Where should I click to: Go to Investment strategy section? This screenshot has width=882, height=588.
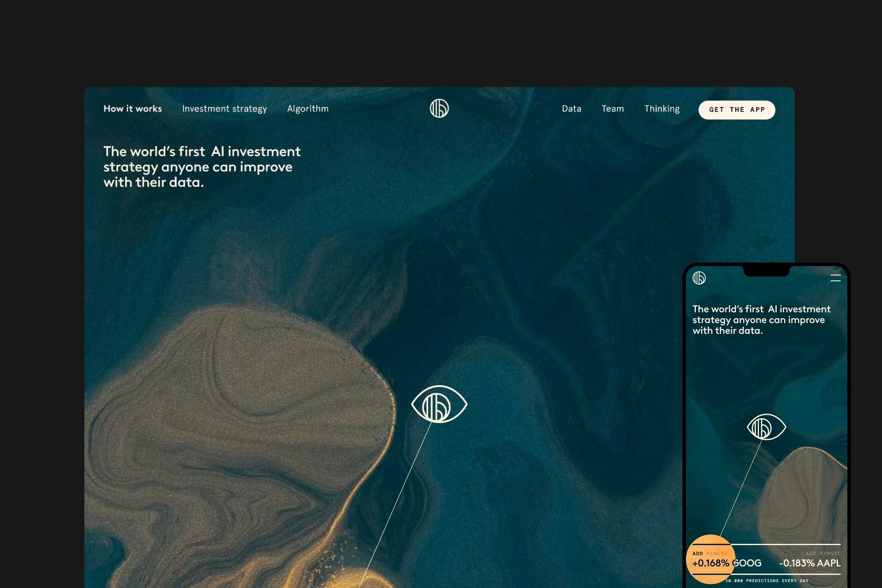point(224,109)
